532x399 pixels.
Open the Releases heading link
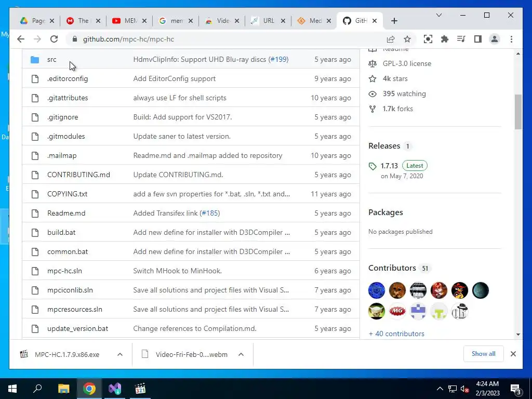click(384, 146)
